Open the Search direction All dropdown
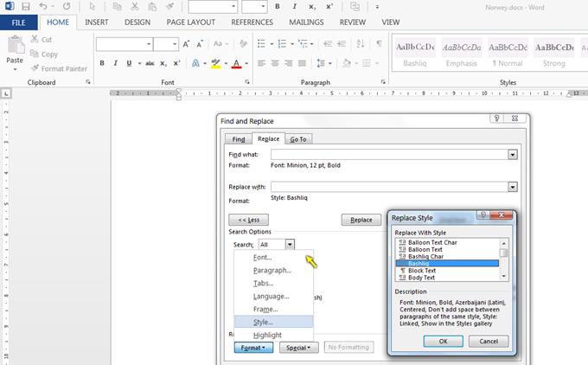588x365 pixels. (290, 245)
